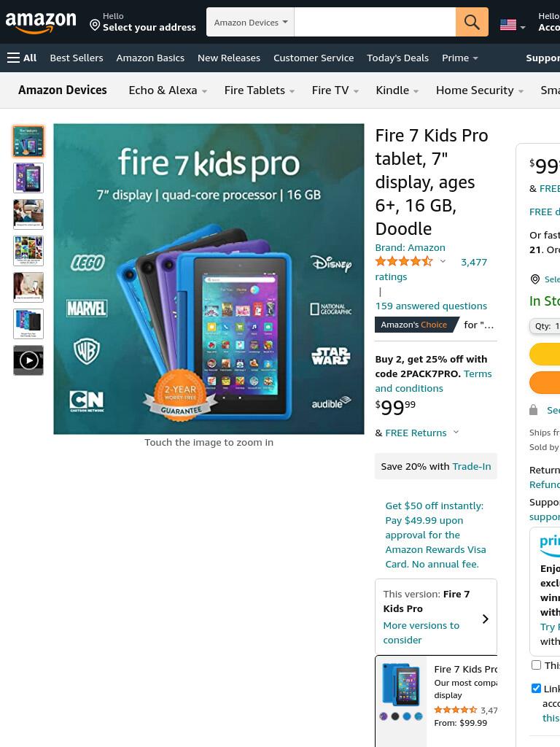560x747 pixels.
Task: Click the location pin address icon
Action: (x=95, y=25)
